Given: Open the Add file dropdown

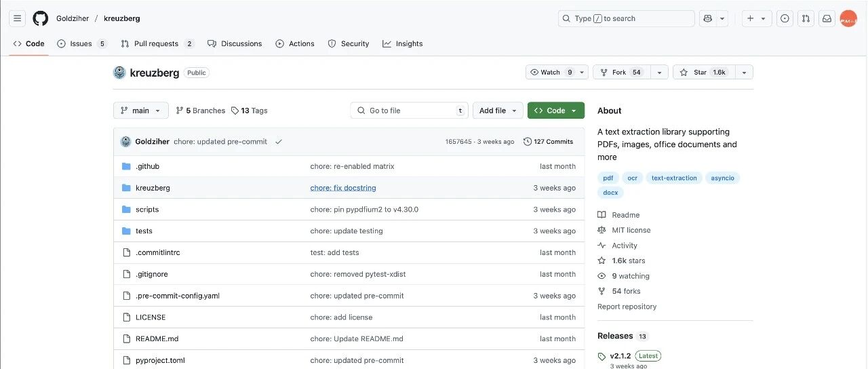Looking at the screenshot, I should click(498, 111).
